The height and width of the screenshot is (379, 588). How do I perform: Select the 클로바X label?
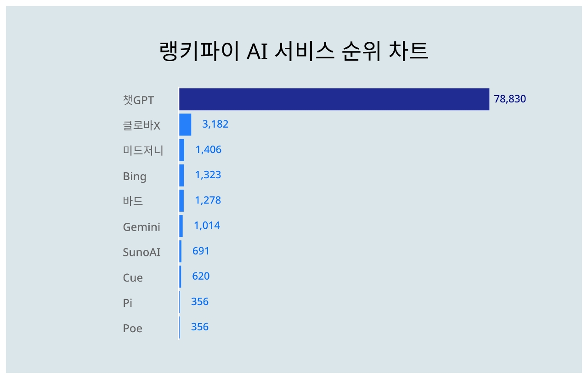(141, 125)
